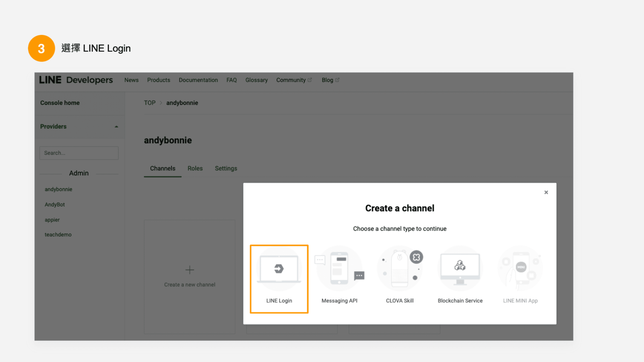Open the Settings tab
Screen dimensions: 644x362
(226, 168)
